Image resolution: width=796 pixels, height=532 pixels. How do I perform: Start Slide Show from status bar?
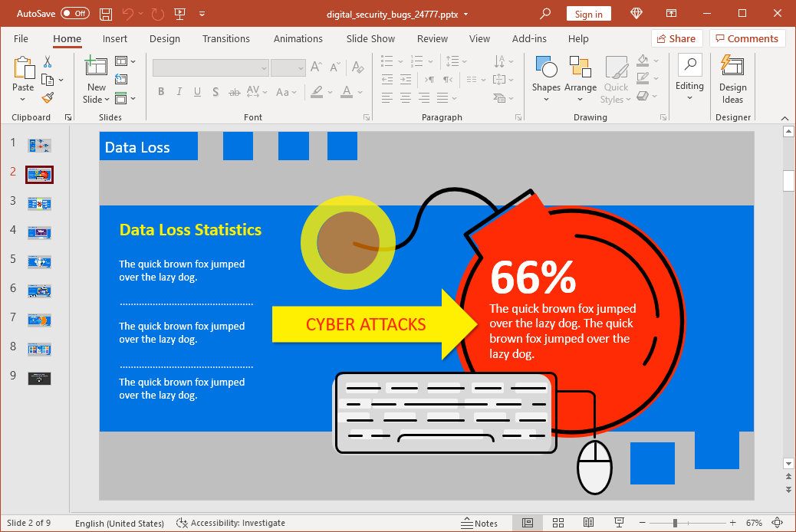tap(618, 523)
